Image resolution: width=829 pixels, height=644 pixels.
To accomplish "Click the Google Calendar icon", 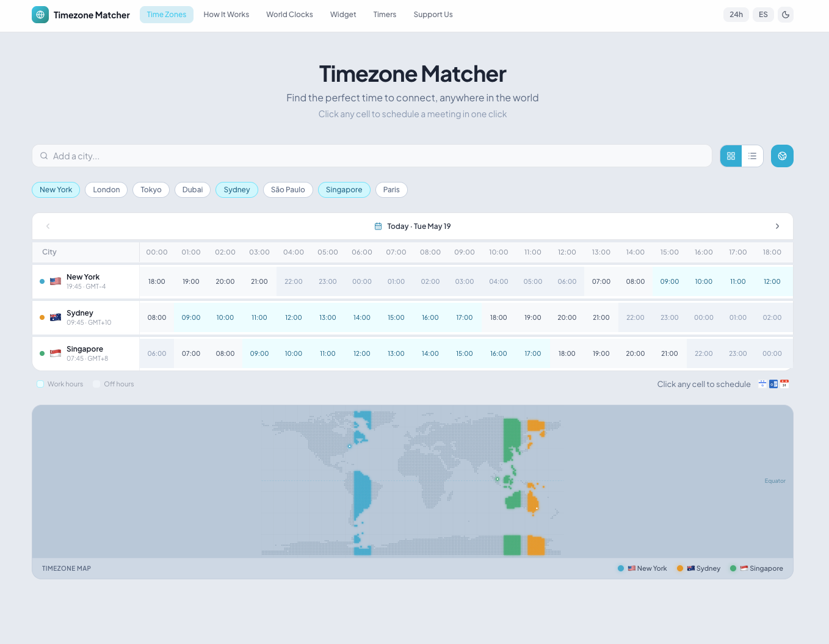I will 762,384.
